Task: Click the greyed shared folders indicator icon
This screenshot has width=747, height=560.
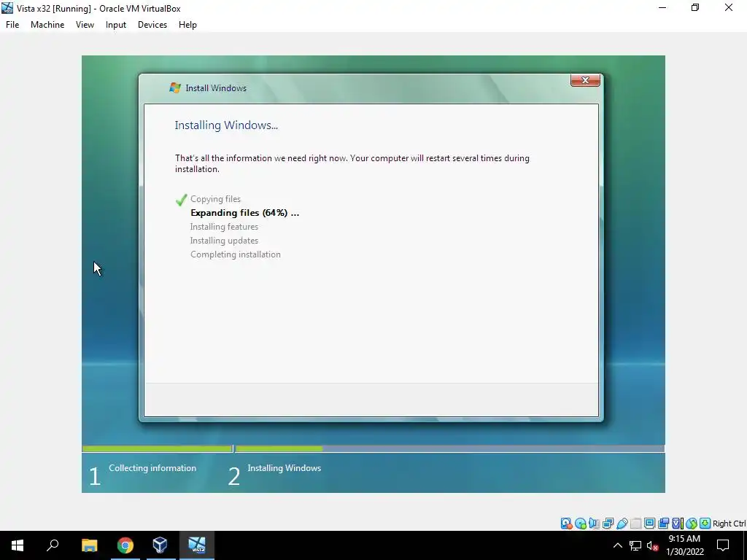Action: pos(635,524)
